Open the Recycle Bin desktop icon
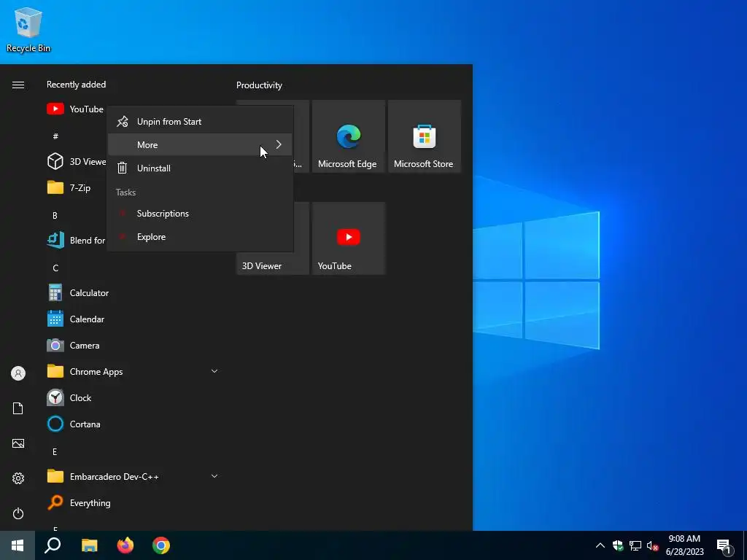 click(x=28, y=29)
